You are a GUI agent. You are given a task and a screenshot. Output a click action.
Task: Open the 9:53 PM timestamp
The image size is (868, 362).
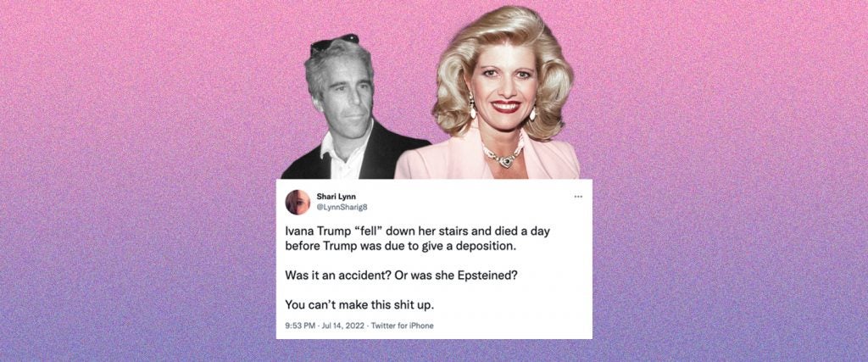coord(299,326)
